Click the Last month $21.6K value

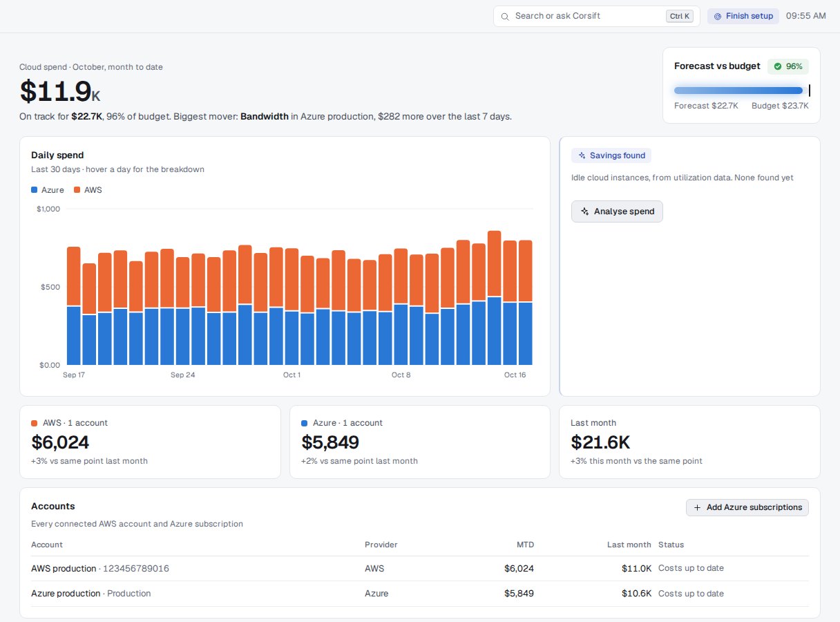[600, 442]
